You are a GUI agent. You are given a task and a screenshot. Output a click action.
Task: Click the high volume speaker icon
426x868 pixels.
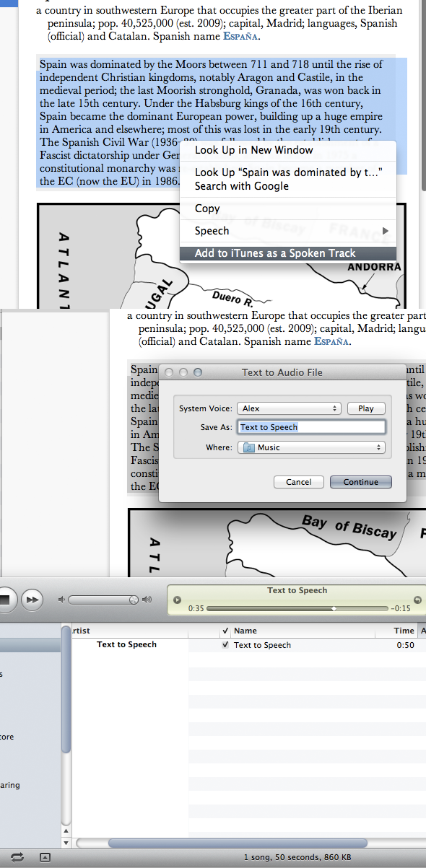(147, 600)
